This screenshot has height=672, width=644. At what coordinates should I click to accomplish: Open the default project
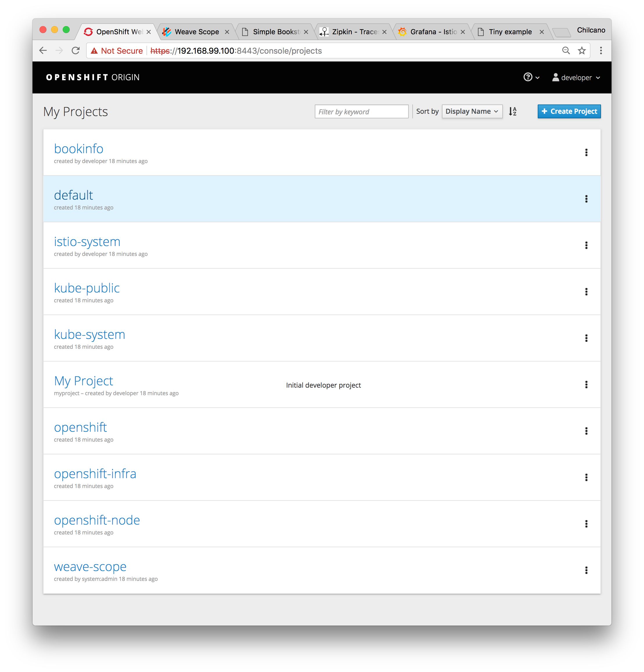pos(73,195)
